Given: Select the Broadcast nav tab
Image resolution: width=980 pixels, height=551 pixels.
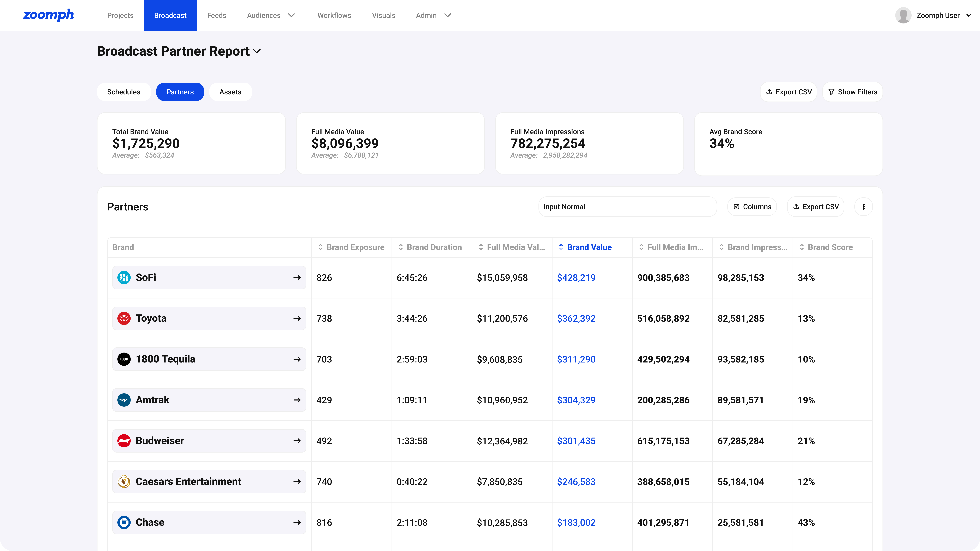Looking at the screenshot, I should point(170,15).
